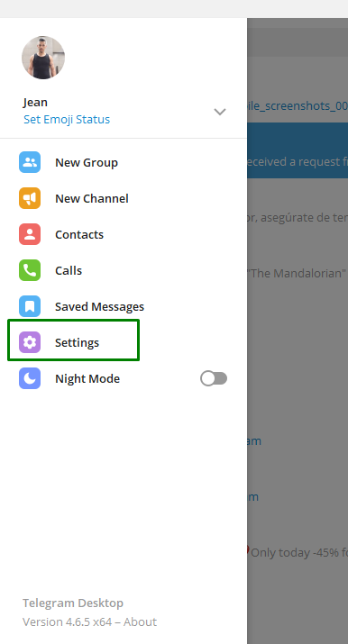
Task: Open Jean's profile photo
Action: point(43,58)
